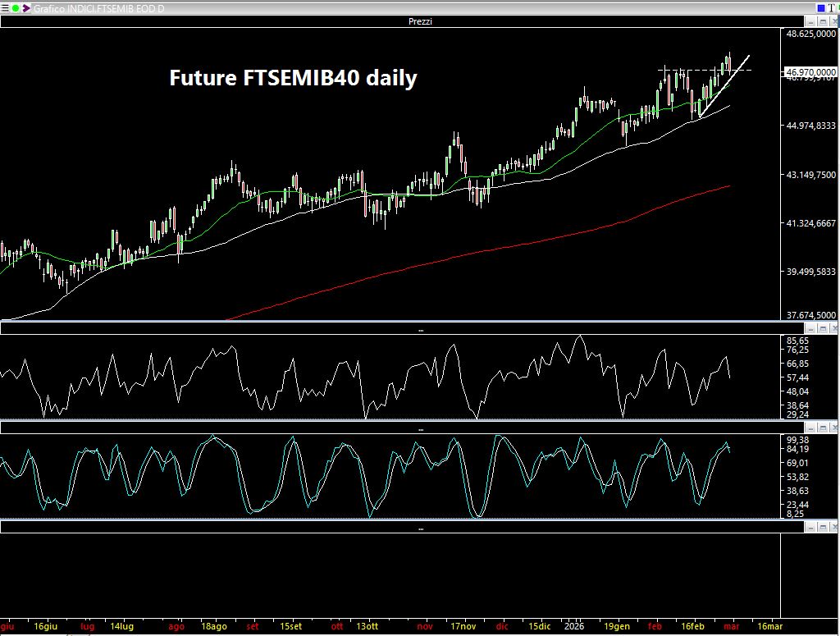
Task: Click the 43.149,7500 price axis label
Action: click(810, 175)
